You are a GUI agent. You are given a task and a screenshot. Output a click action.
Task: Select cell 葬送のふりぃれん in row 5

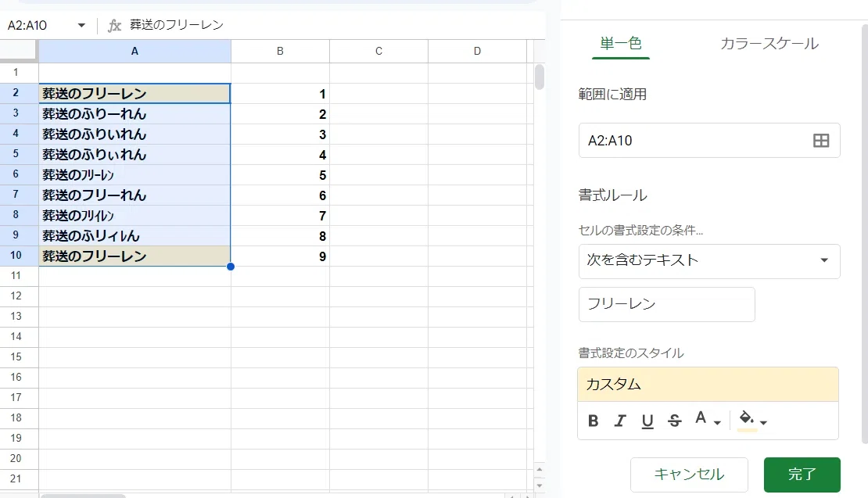pyautogui.click(x=135, y=154)
